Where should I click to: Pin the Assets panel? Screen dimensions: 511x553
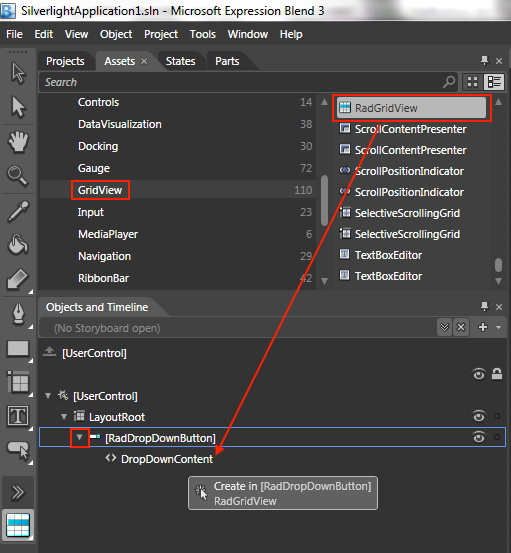click(x=485, y=61)
